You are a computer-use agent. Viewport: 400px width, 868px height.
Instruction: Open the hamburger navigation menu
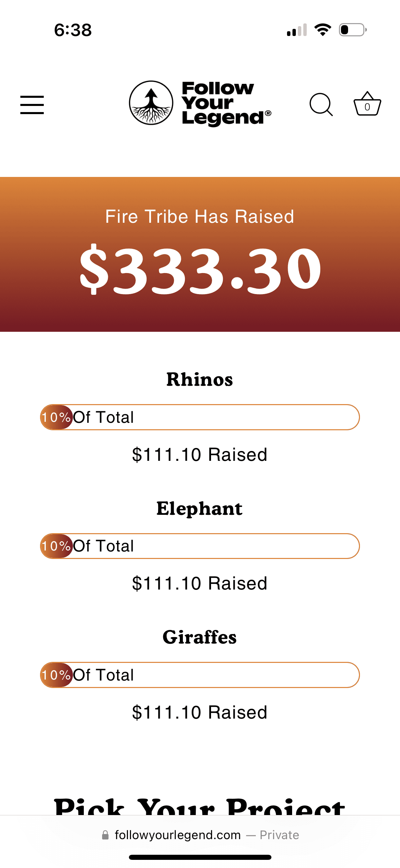(32, 105)
